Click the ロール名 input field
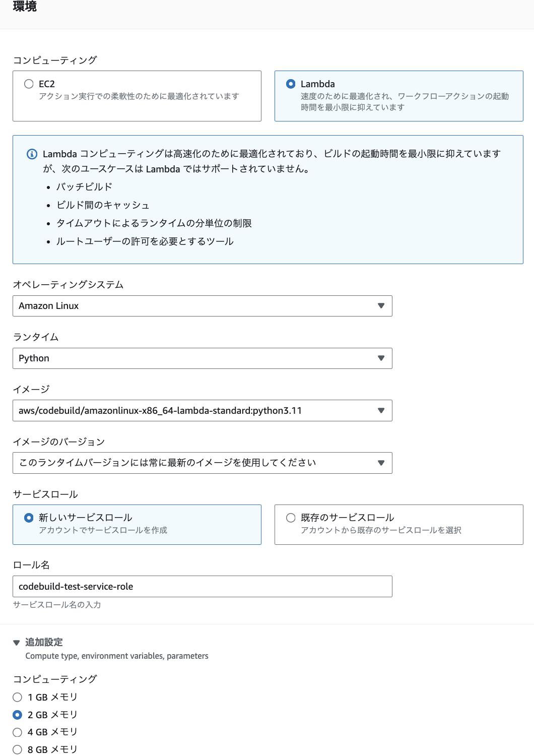The image size is (534, 756). (202, 586)
